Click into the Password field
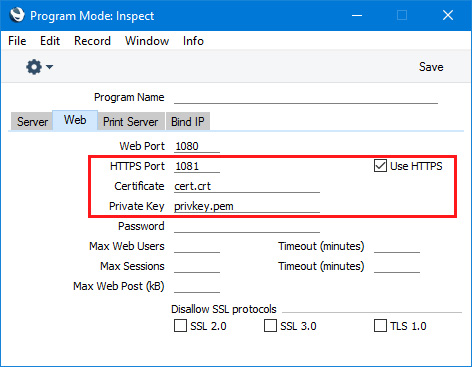This screenshot has width=472, height=367. (x=247, y=226)
